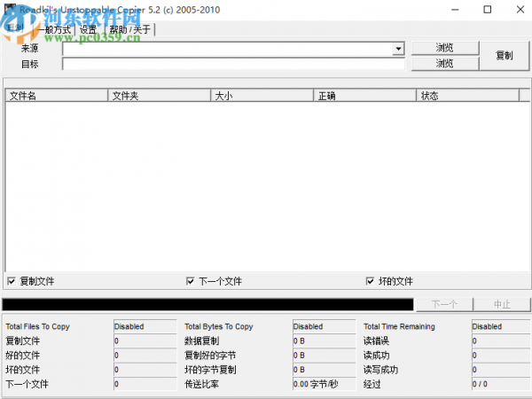Click the 复制好的字节 label
This screenshot has height=399, width=532.
coord(210,356)
